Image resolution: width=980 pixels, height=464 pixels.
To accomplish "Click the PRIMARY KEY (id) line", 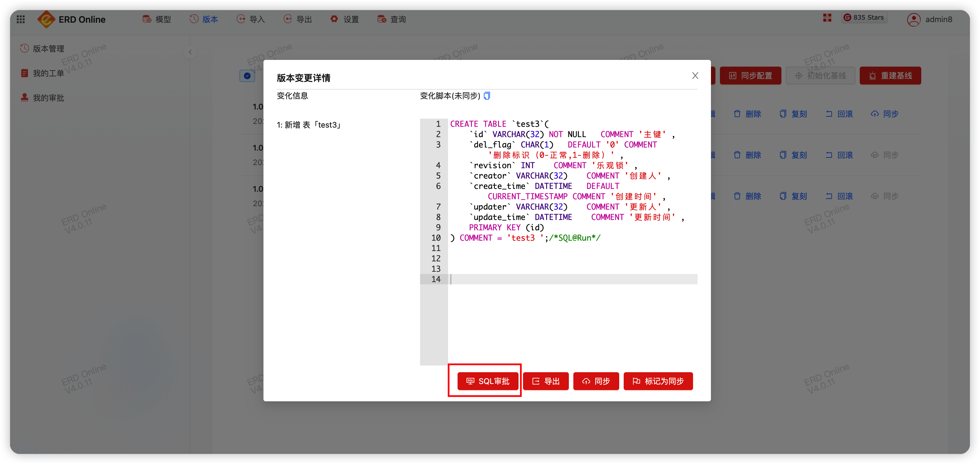I will click(506, 227).
